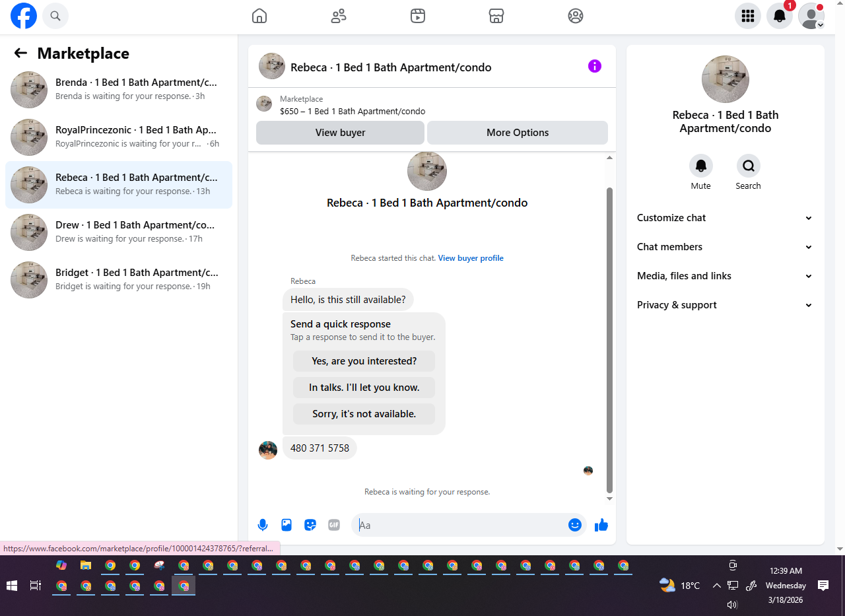This screenshot has width=845, height=616.
Task: Click the scroll-down arrow of the chat scrollbar
Action: [x=609, y=499]
